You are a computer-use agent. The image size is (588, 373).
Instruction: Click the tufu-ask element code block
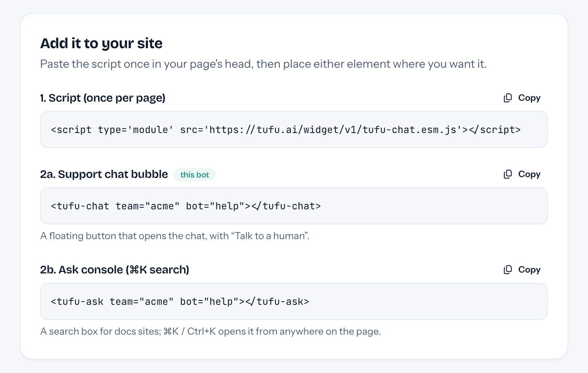point(294,302)
